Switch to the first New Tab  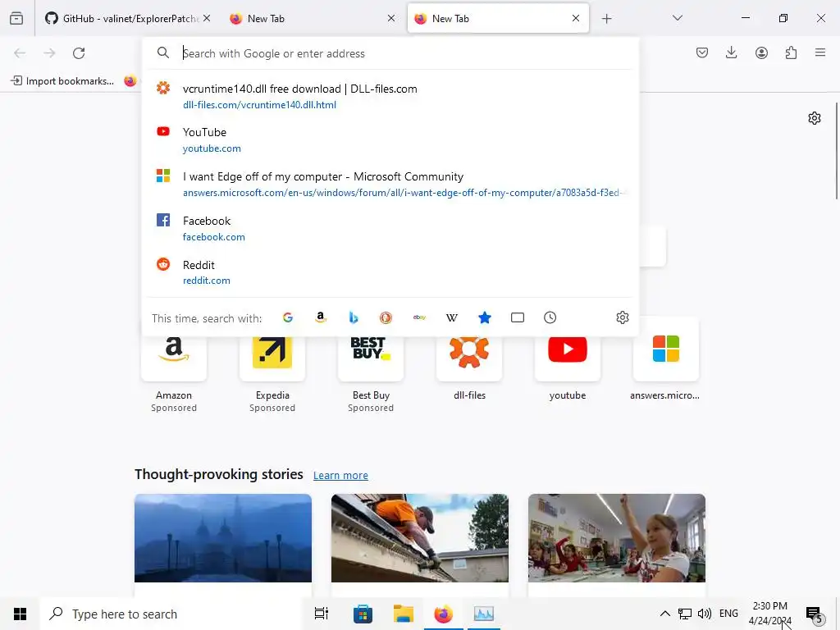coord(313,19)
